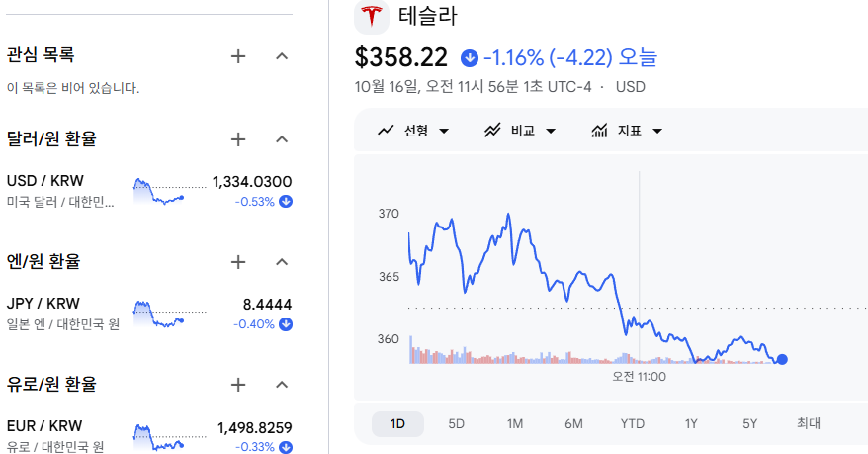The height and width of the screenshot is (454, 868).
Task: Open the 비교 compare dropdown
Action: pos(520,131)
